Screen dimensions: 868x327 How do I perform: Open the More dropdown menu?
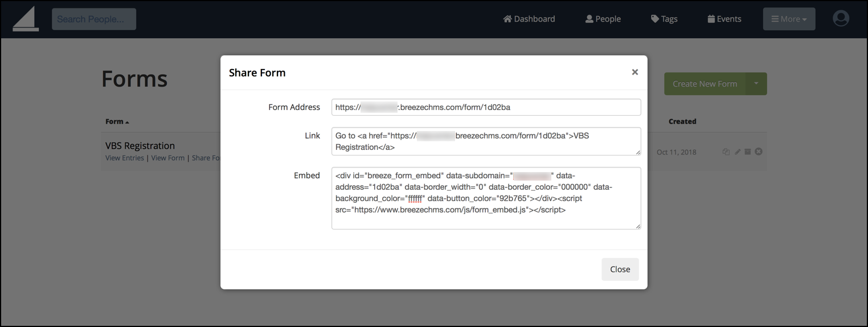pyautogui.click(x=789, y=19)
